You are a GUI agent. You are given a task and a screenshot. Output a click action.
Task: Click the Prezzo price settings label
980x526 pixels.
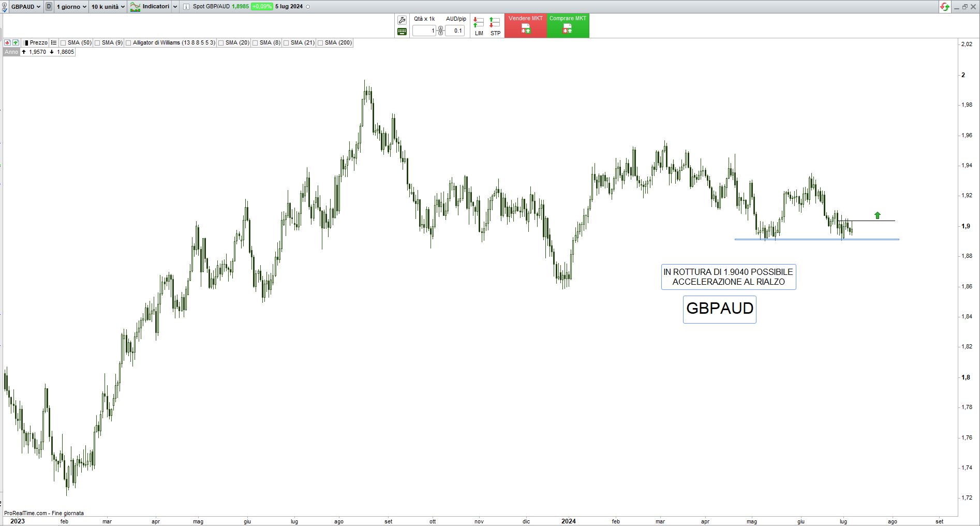point(38,42)
